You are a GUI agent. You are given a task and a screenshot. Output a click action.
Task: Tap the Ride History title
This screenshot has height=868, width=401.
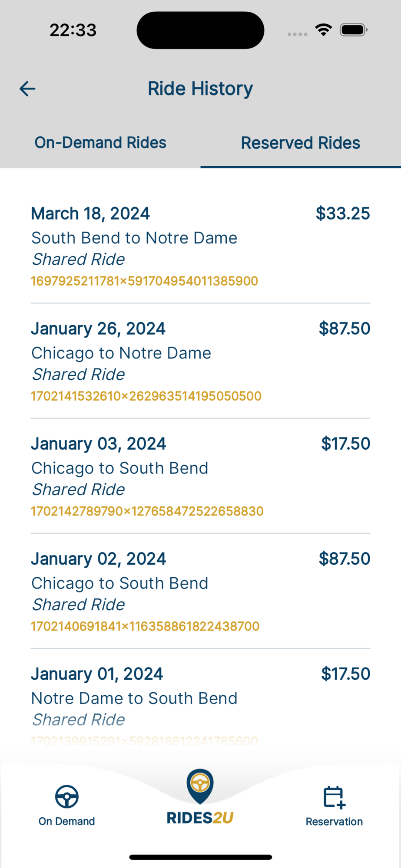point(200,89)
